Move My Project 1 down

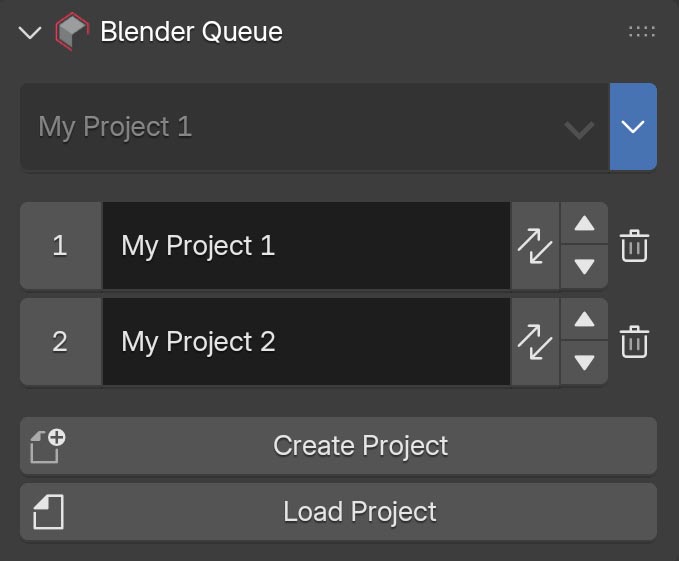pos(584,267)
